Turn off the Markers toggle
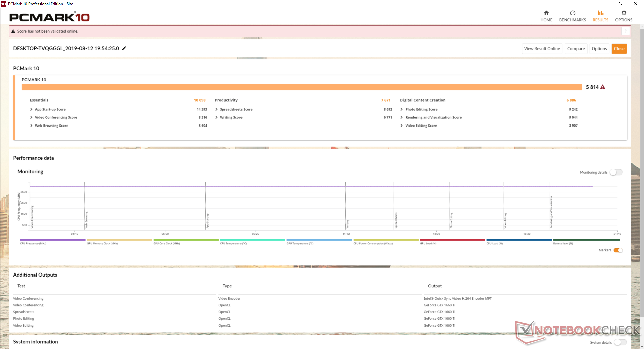Viewport: 644px width, 349px height. (618, 250)
